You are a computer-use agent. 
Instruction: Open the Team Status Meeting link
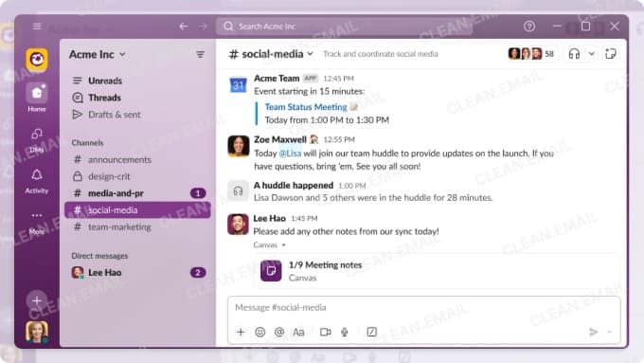click(306, 107)
